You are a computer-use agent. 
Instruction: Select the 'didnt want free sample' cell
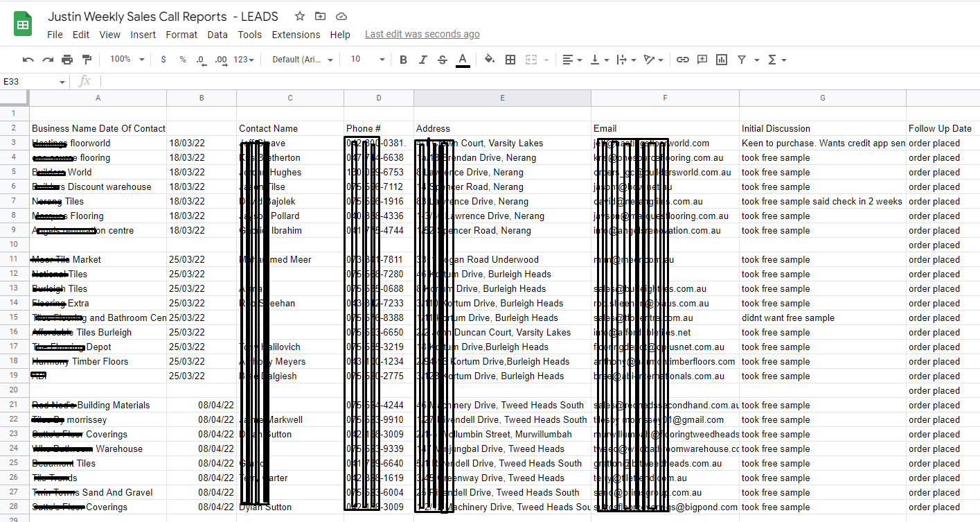click(823, 318)
